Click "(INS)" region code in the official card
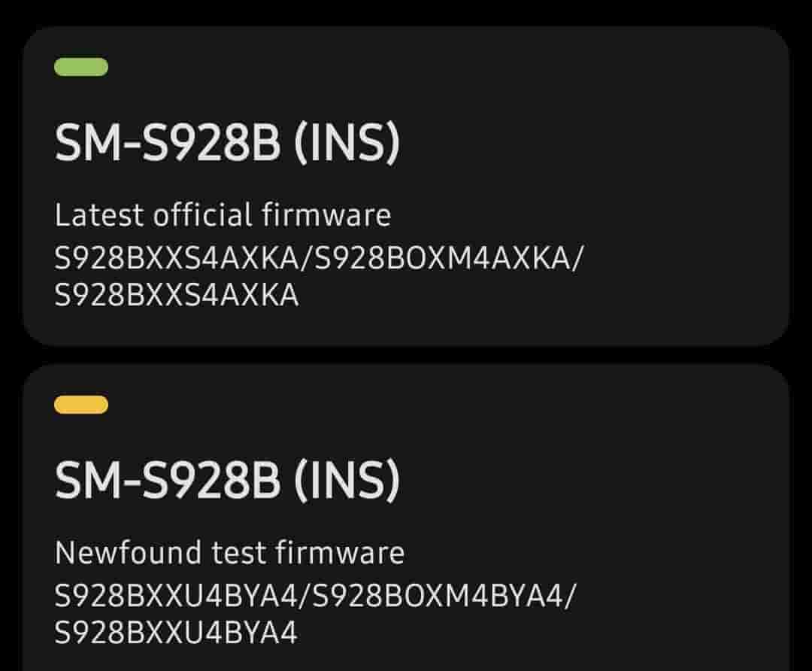 346,143
